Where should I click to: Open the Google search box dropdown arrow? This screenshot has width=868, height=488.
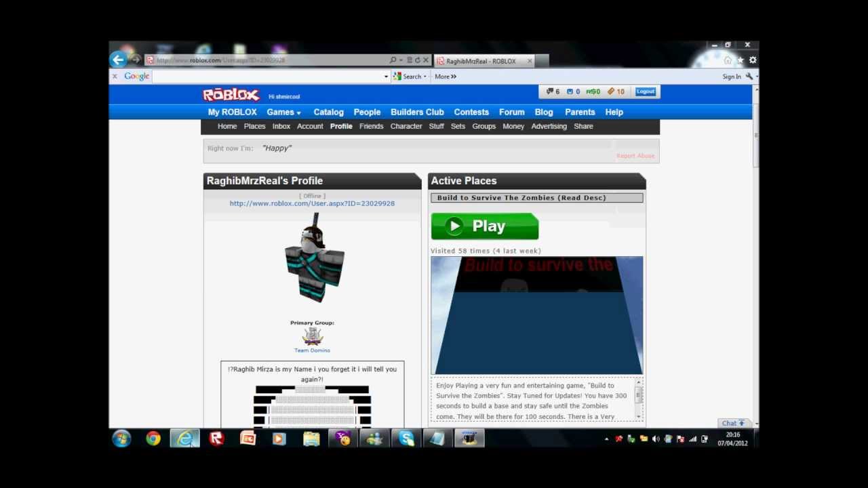pos(386,77)
